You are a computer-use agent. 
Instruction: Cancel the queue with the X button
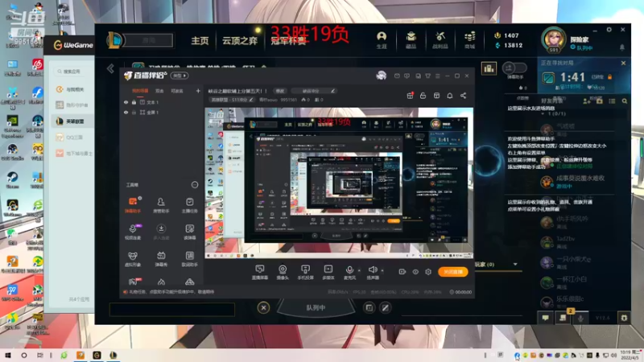click(264, 307)
